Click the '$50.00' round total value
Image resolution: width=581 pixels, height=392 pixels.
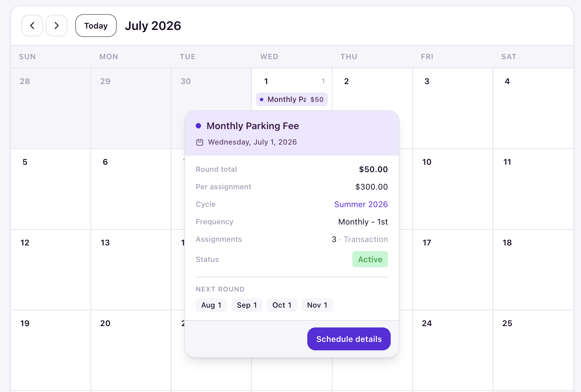tap(373, 169)
